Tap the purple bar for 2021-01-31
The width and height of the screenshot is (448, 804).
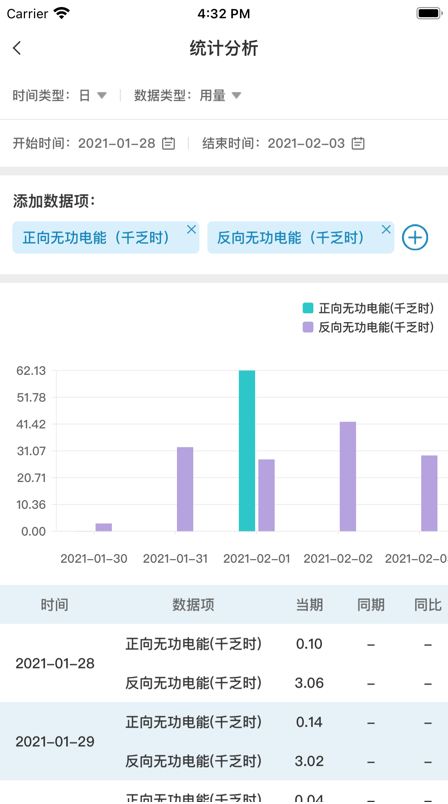pos(185,489)
